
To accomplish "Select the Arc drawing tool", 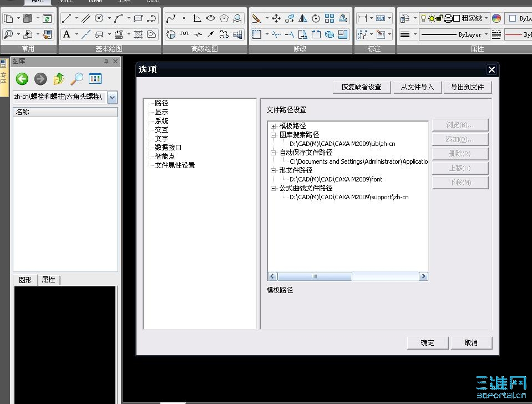I will tap(119, 18).
